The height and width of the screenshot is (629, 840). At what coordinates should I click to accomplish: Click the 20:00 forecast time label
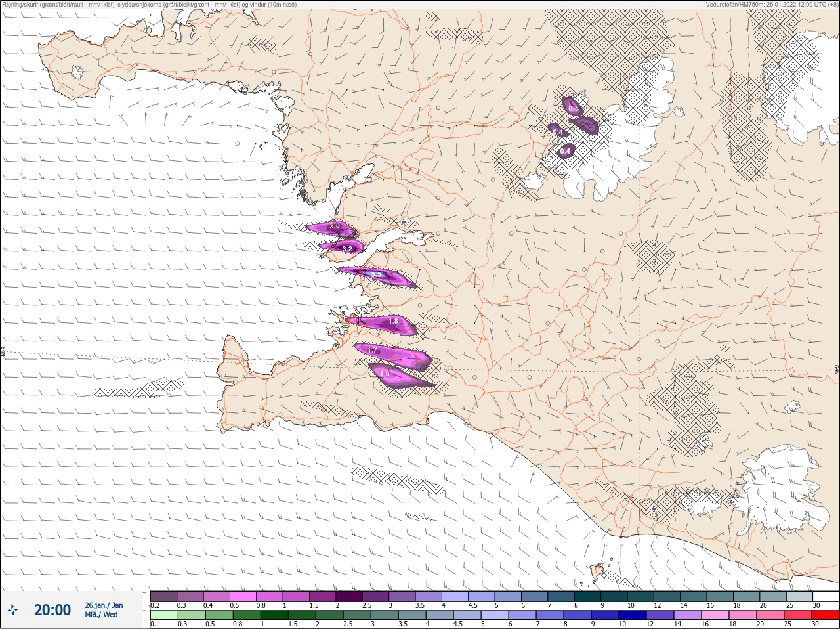pos(52,610)
